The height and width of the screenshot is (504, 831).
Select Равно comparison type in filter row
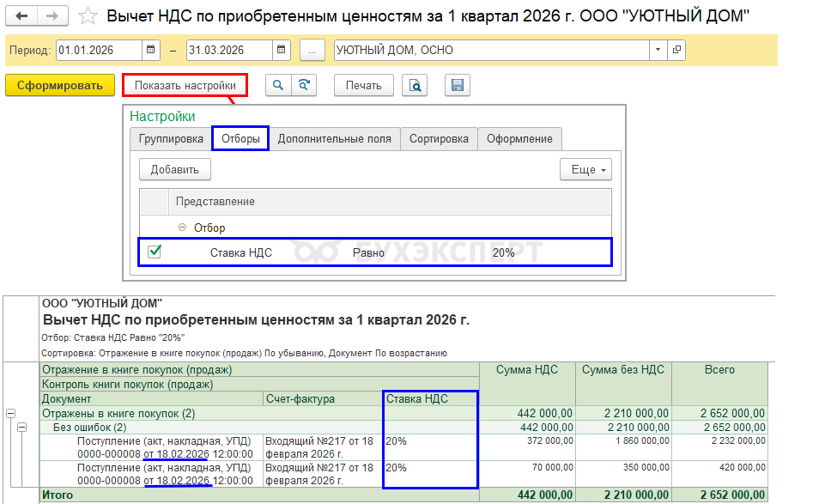[x=368, y=252]
